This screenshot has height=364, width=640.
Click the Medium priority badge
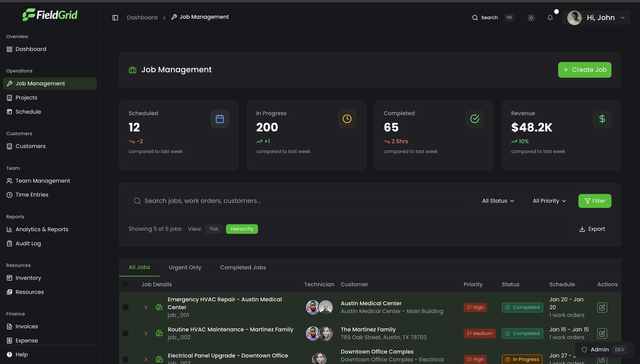coord(479,333)
